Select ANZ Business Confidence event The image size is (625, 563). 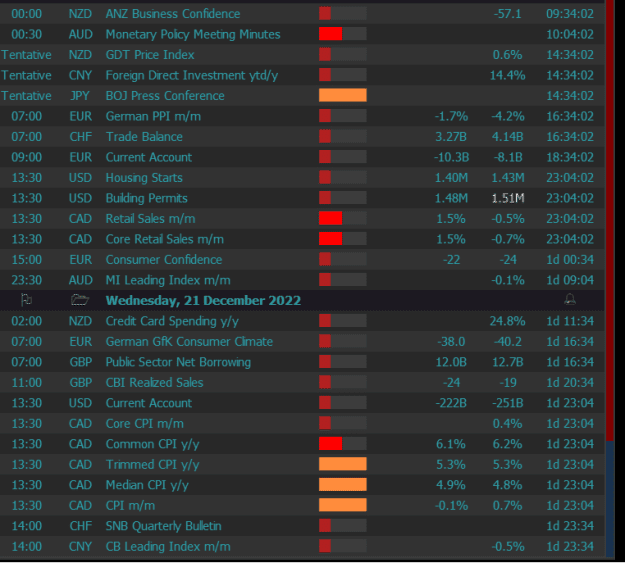[x=173, y=14]
